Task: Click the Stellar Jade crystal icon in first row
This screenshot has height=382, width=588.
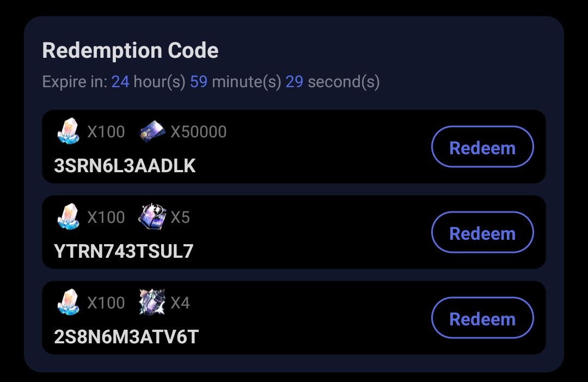Action: tap(68, 131)
